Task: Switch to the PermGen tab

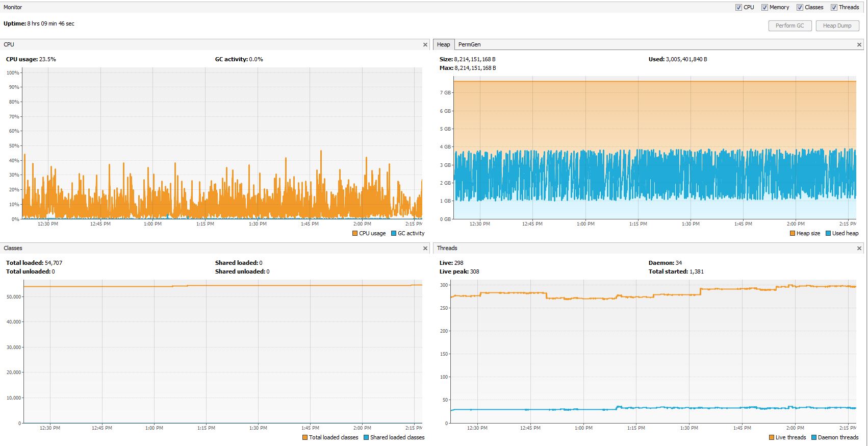Action: tap(469, 44)
